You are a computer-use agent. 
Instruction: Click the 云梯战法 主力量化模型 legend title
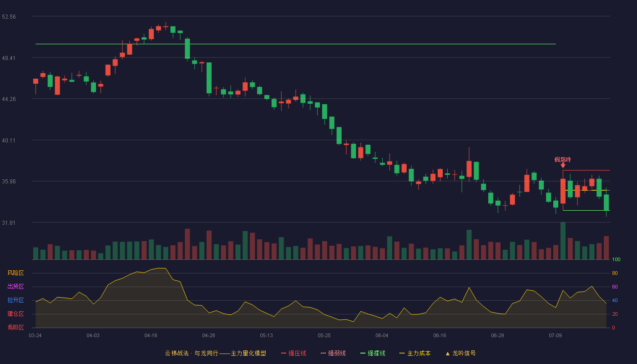pyautogui.click(x=215, y=353)
